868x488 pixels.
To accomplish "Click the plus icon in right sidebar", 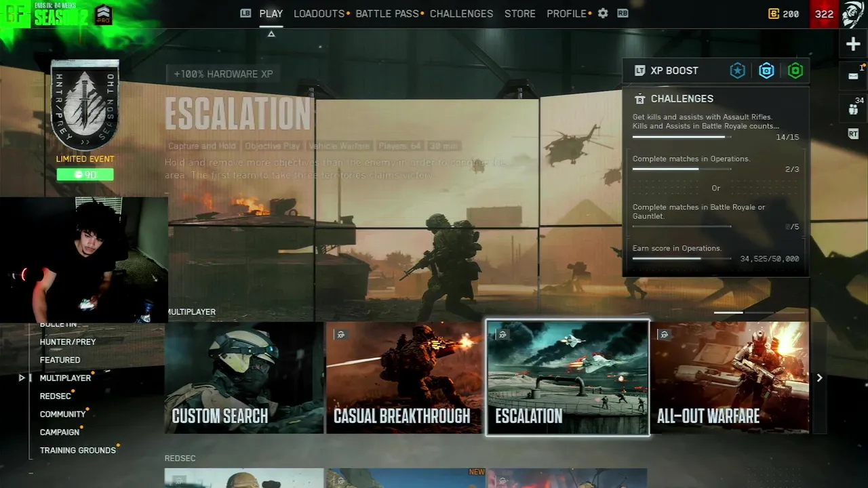I will (x=853, y=45).
